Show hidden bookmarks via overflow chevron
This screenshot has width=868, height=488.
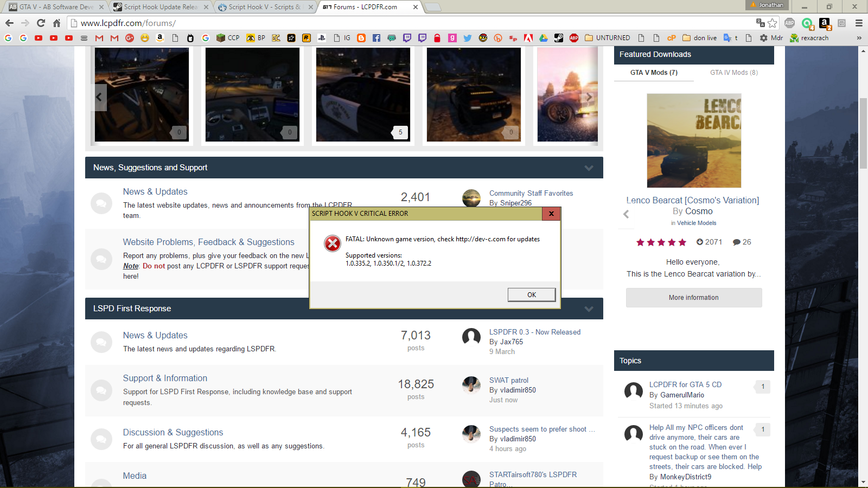pyautogui.click(x=859, y=38)
